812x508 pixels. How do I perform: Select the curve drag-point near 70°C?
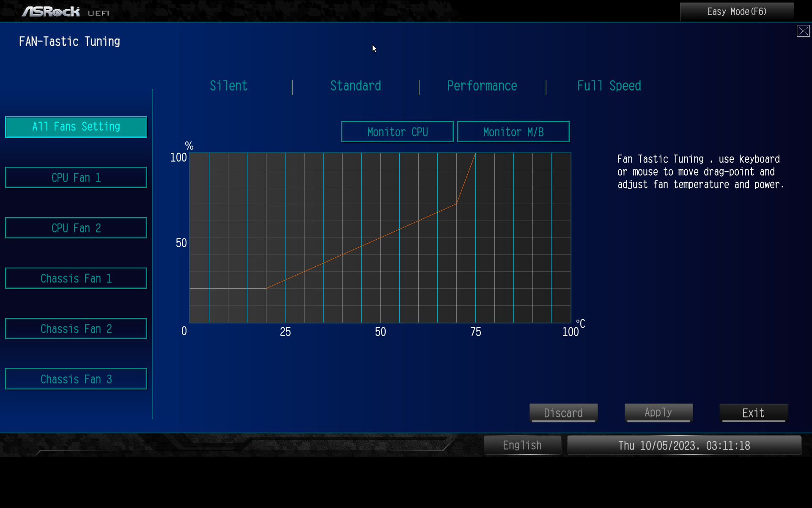(x=456, y=204)
